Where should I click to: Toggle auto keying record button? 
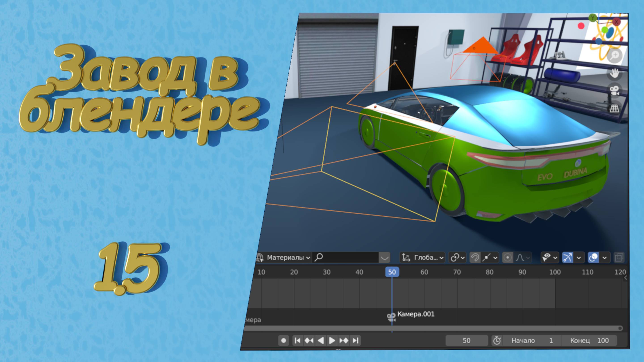(x=284, y=341)
